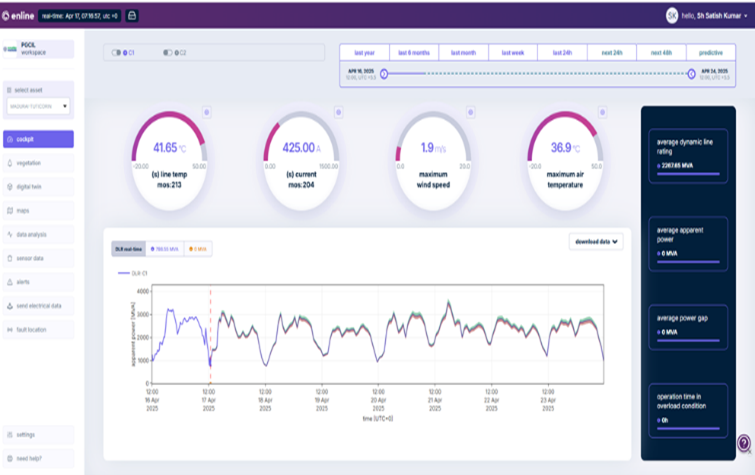755x475 pixels.
Task: Click the left handle of the date range slider
Action: coord(384,73)
